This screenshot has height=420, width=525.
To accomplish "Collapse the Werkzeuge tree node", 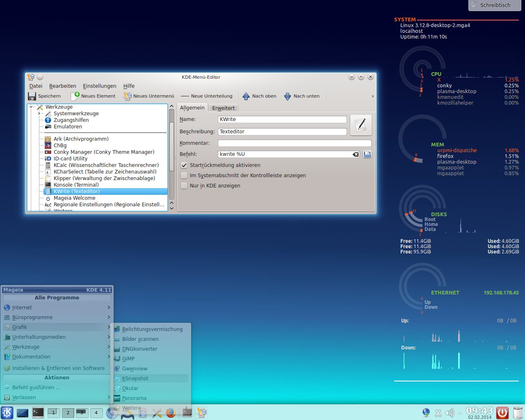I will (32, 107).
